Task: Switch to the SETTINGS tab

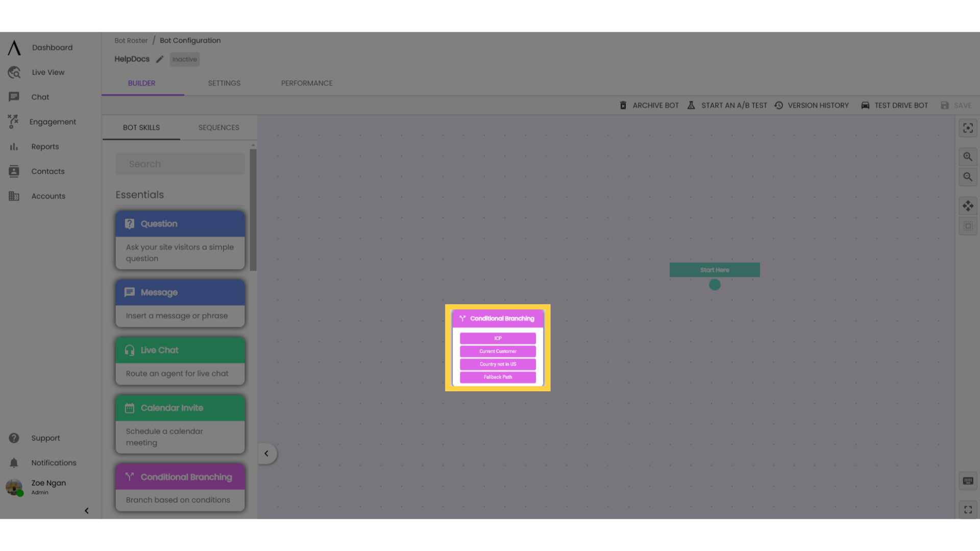Action: tap(224, 82)
